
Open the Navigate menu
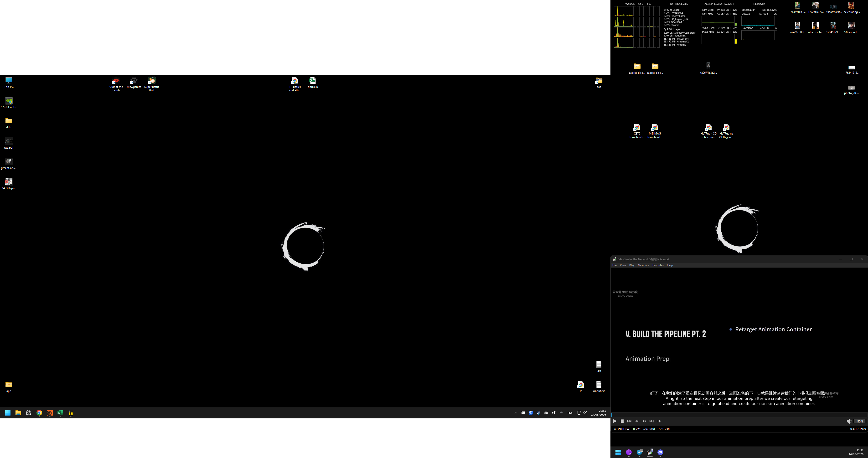[643, 265]
